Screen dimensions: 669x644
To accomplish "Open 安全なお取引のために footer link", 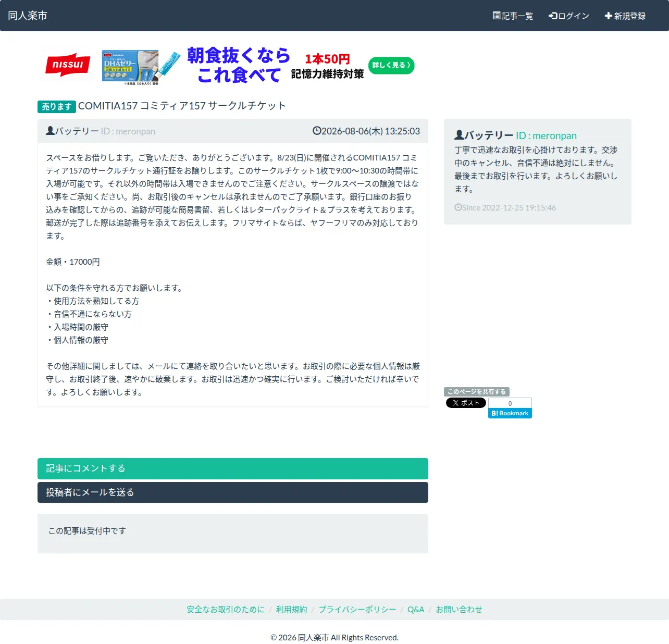I will (226, 610).
